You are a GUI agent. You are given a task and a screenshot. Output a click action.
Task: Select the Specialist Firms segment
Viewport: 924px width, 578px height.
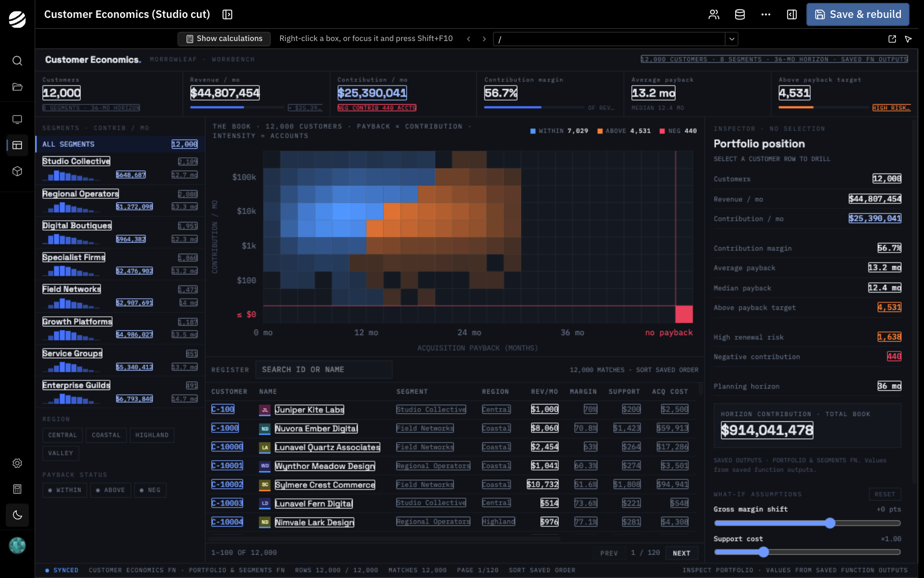[x=120, y=264]
